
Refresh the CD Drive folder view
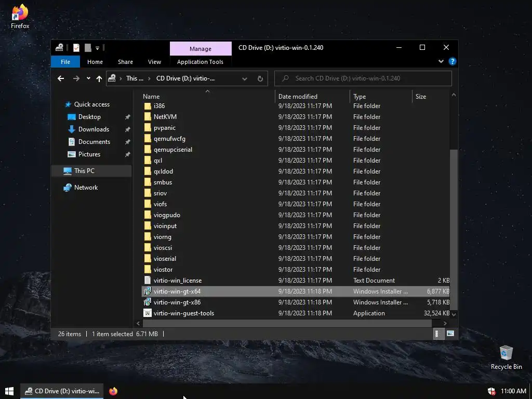[260, 79]
